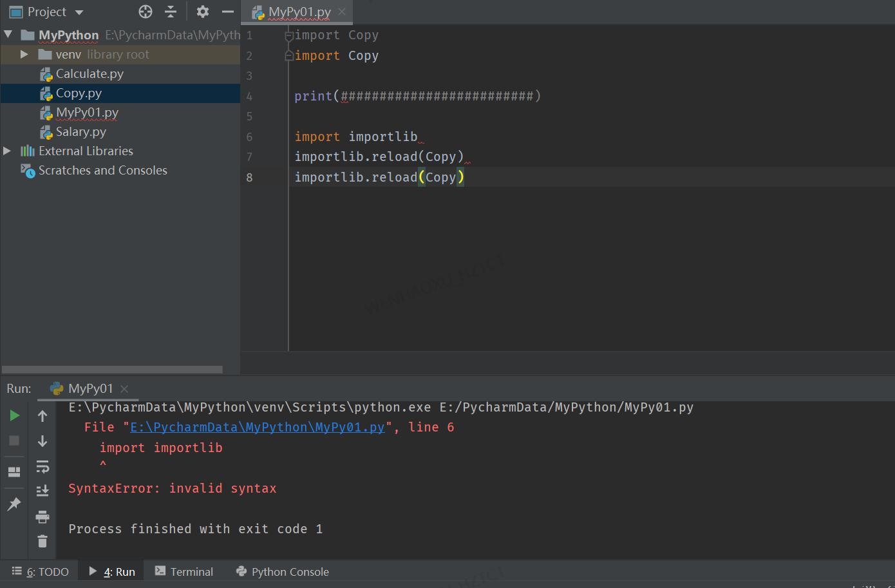Rerun MyPy01 with green play icon
Image resolution: width=895 pixels, height=588 pixels.
click(x=14, y=416)
